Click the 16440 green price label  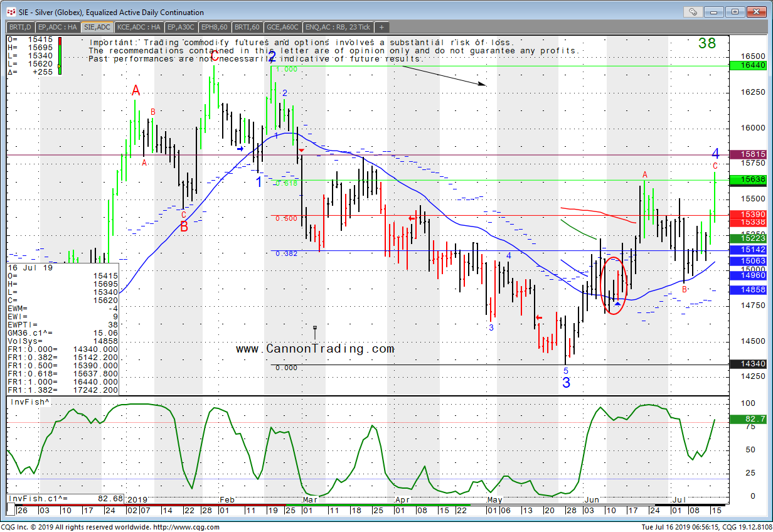click(754, 65)
